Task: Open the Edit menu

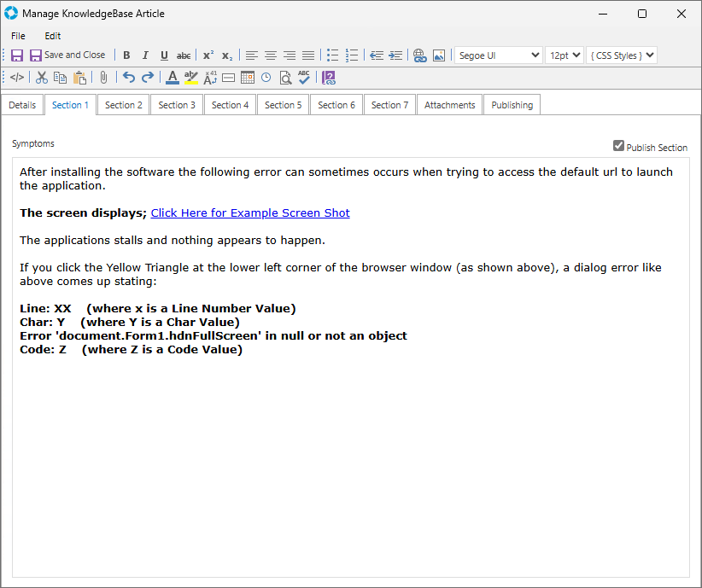Action: point(53,36)
